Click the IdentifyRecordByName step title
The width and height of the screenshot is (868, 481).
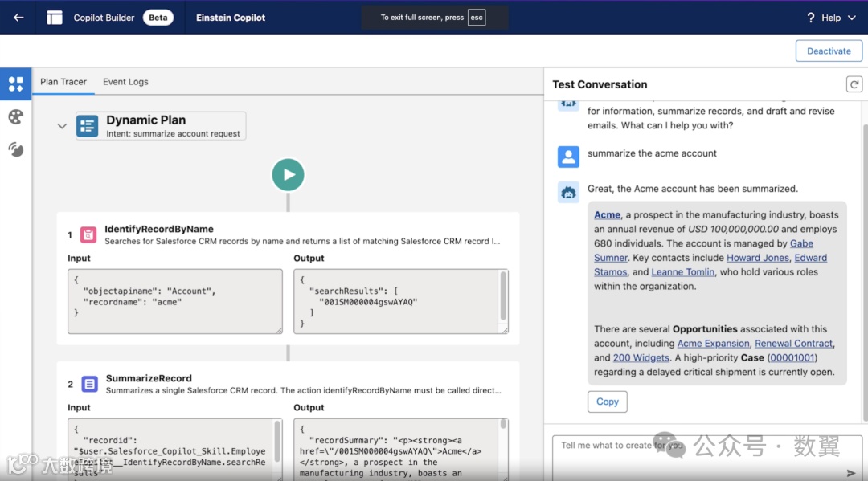(159, 229)
